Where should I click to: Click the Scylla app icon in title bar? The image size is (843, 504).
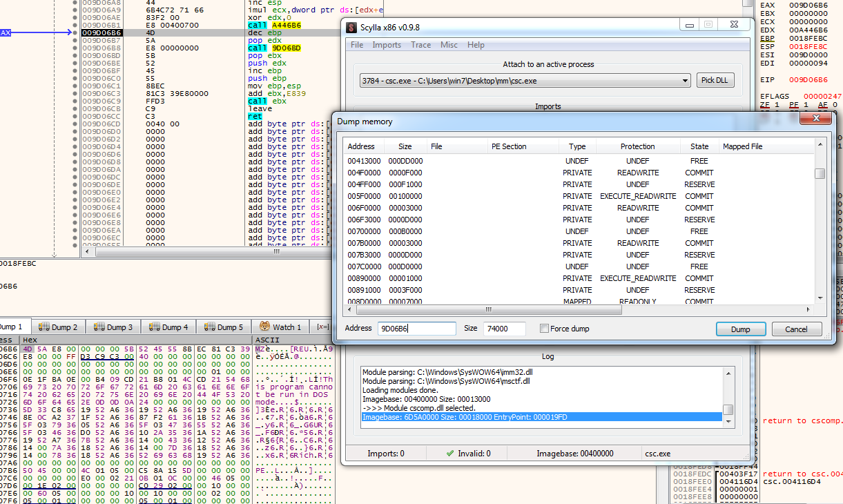coord(351,28)
